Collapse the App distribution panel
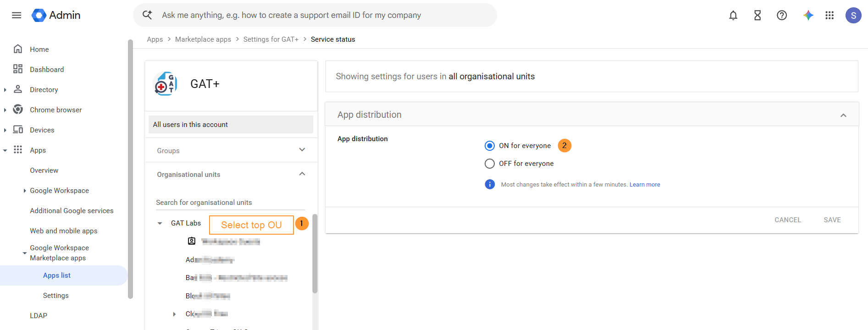Screen dimensions: 868x330 (x=843, y=115)
